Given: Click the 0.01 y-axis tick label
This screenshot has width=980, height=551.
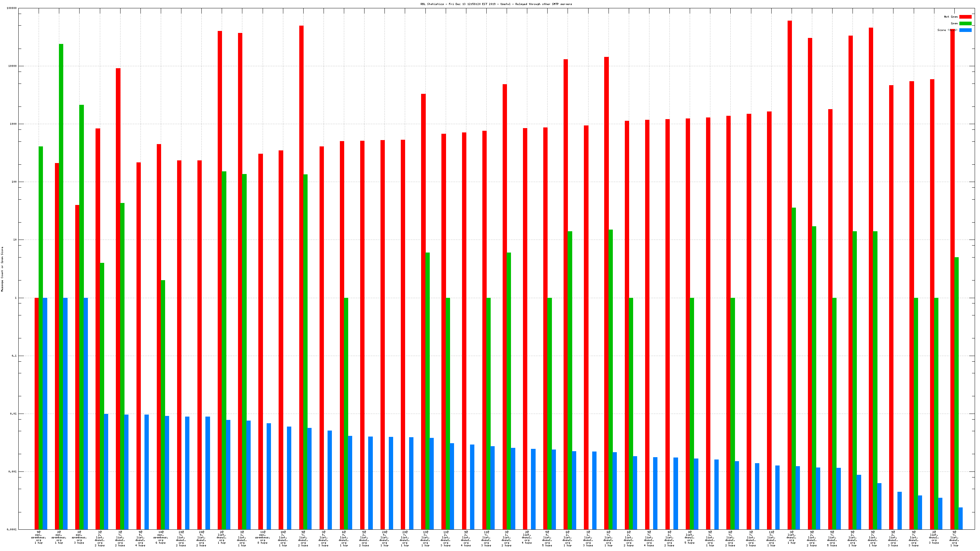Looking at the screenshot, I should tap(13, 414).
